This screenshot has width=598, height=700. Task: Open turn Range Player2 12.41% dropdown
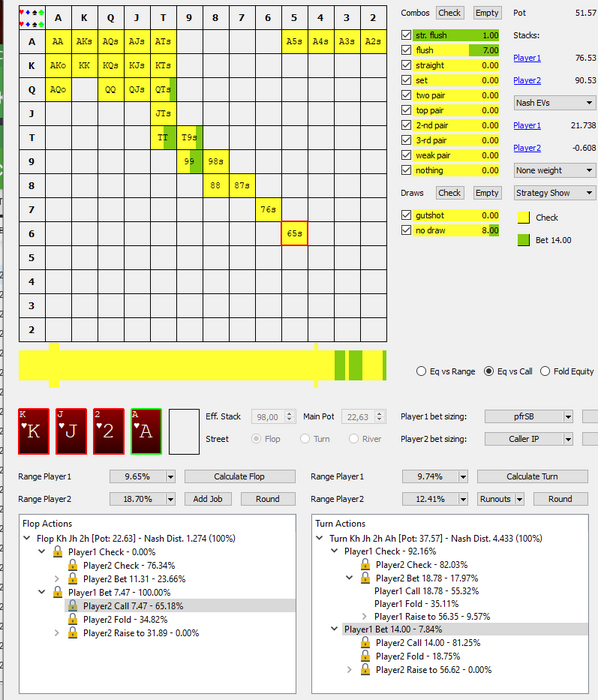click(x=435, y=499)
